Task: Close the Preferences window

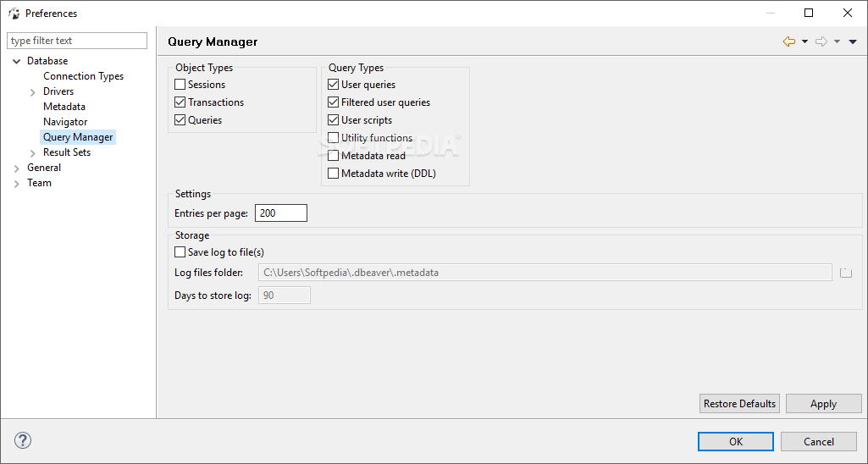Action: (847, 13)
